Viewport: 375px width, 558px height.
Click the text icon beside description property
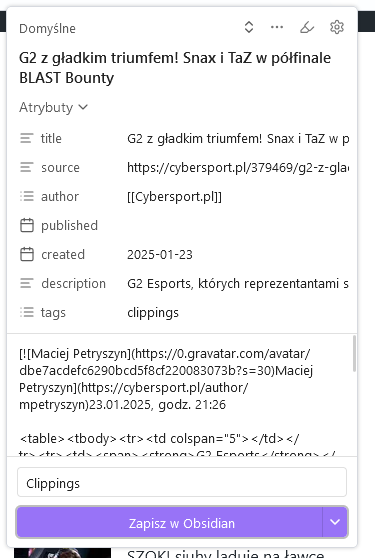(x=27, y=283)
